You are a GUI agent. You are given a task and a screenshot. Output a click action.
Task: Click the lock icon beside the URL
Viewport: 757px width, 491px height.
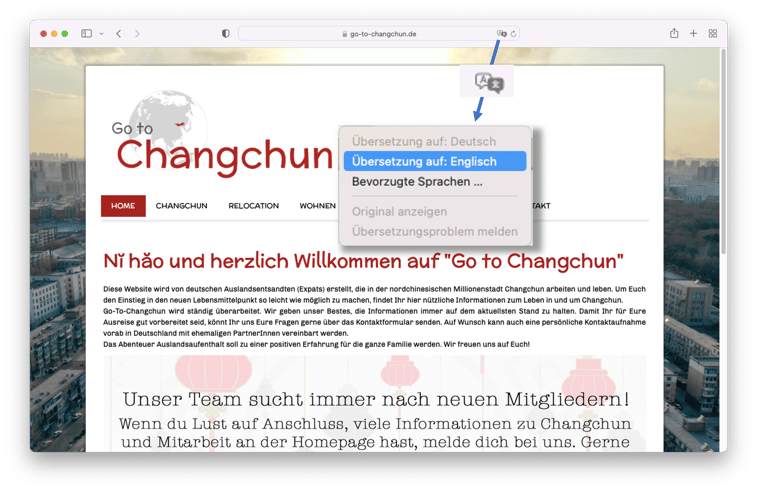coord(345,34)
